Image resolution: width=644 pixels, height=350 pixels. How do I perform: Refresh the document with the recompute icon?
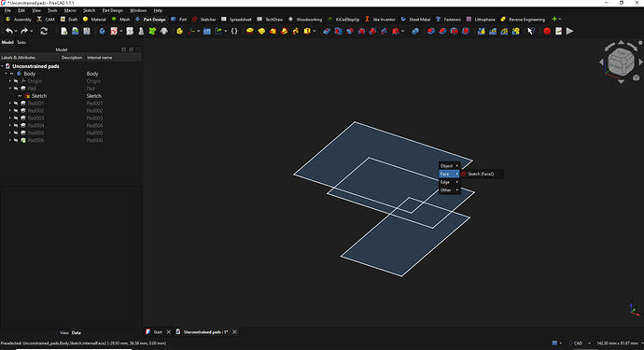tap(44, 31)
